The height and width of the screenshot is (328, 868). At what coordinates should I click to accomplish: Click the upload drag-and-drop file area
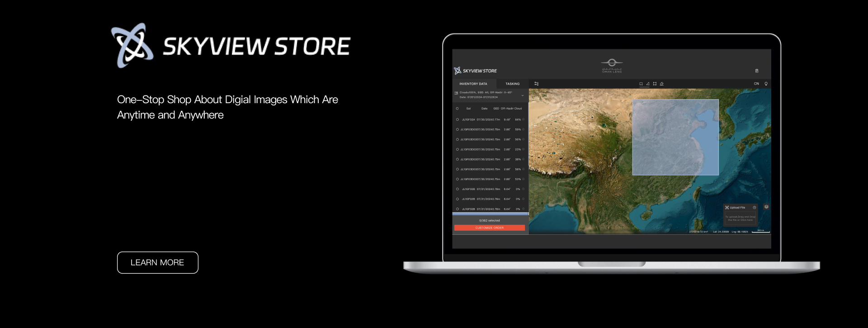741,218
